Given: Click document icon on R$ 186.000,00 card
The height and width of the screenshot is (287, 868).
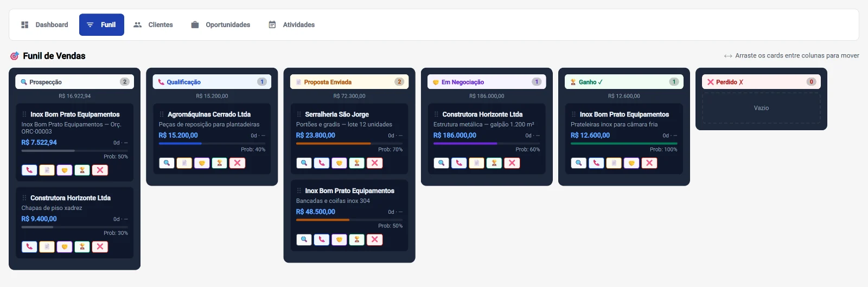Looking at the screenshot, I should 476,163.
